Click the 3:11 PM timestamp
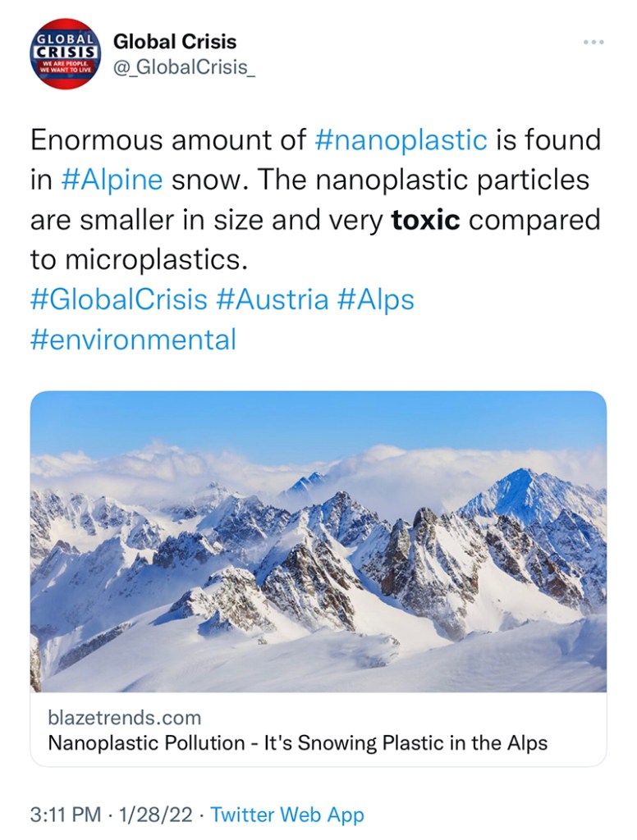 pyautogui.click(x=66, y=815)
